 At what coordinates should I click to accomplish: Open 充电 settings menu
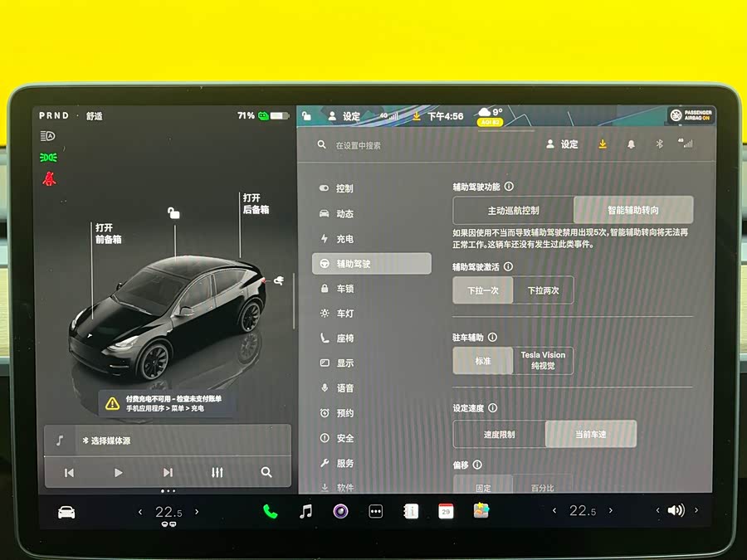372,239
